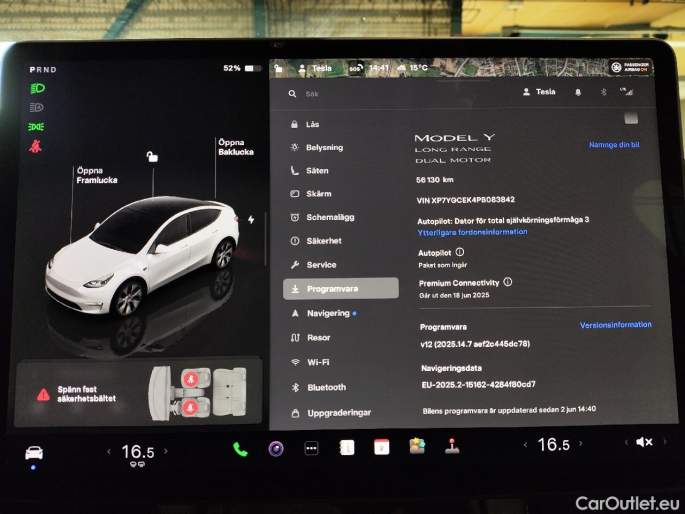
Task: Open the Versionsinformation link
Action: [x=616, y=324]
